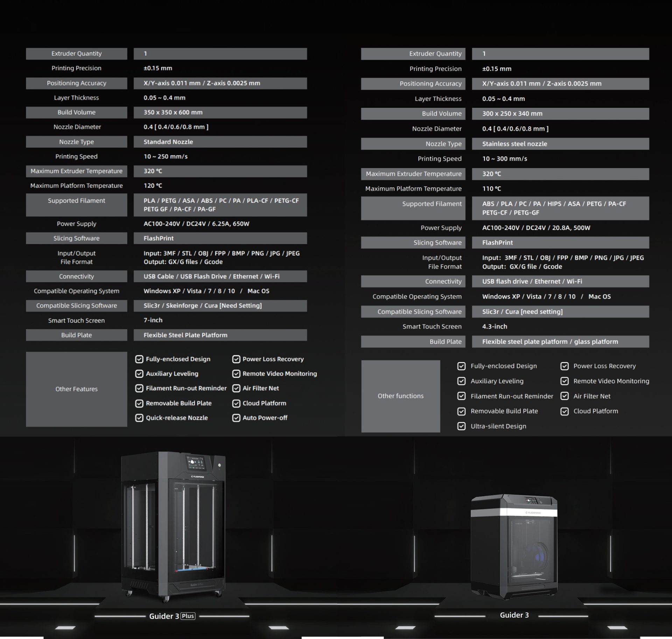Click the Guider 3 Plus name label
672x639 pixels.
pos(172,616)
